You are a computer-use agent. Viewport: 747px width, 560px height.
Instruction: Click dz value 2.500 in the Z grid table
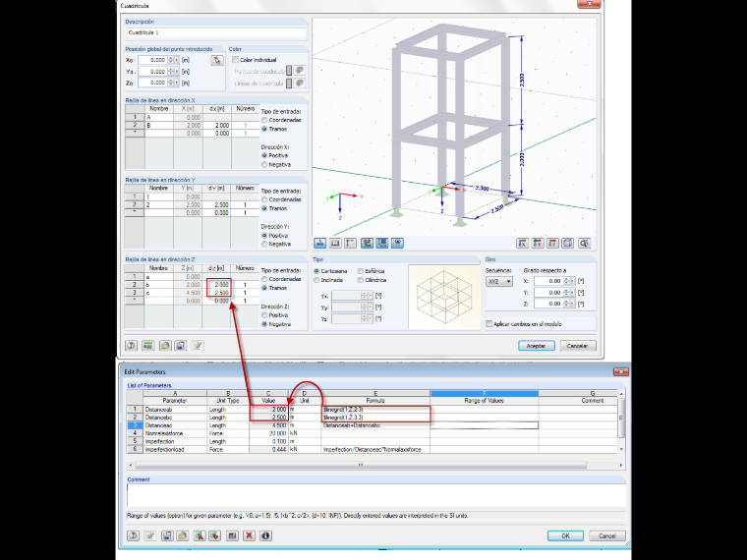pyautogui.click(x=218, y=293)
